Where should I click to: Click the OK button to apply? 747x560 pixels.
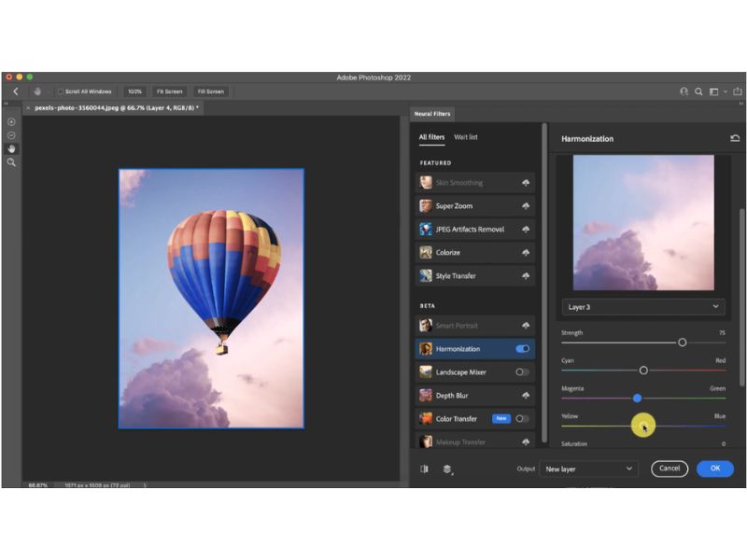coord(714,469)
